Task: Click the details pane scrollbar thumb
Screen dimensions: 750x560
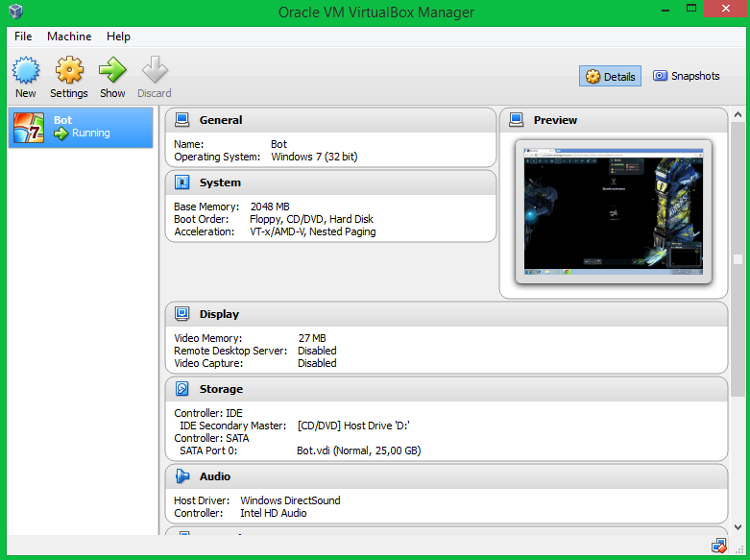Action: coord(738,258)
